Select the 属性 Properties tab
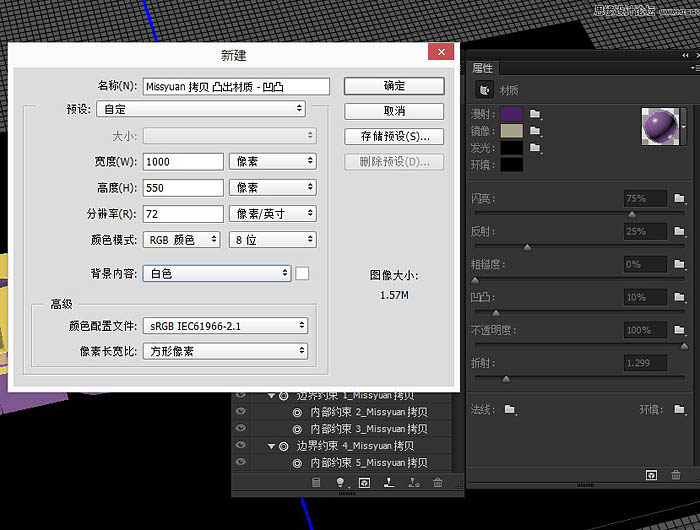The height and width of the screenshot is (530, 700). pos(483,68)
